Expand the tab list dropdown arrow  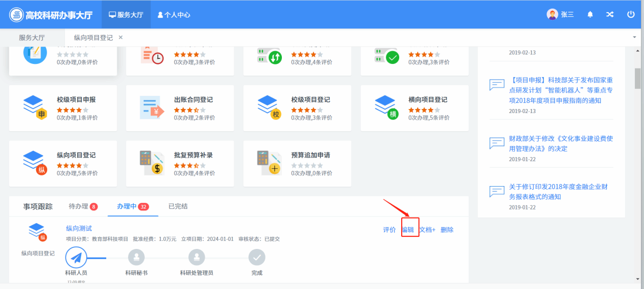634,38
